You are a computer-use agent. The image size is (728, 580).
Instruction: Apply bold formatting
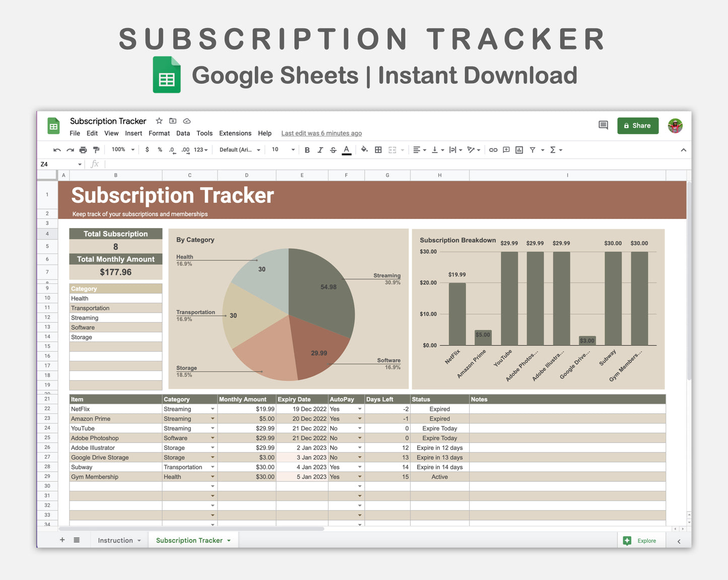point(307,150)
